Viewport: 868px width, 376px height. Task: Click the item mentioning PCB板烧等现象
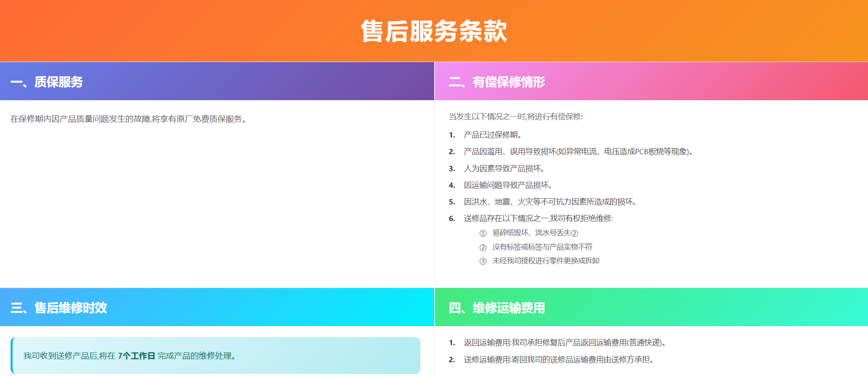[x=578, y=152]
